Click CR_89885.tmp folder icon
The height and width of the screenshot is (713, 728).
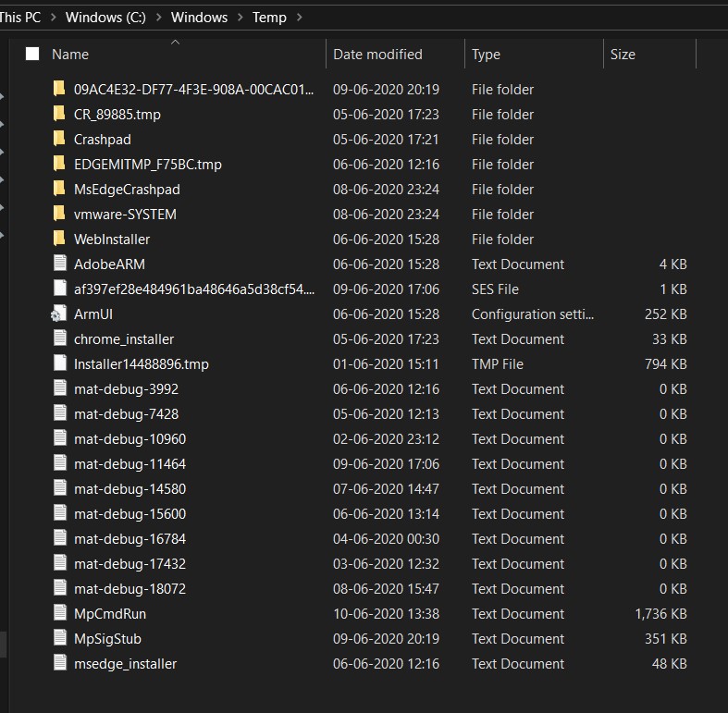click(x=59, y=113)
